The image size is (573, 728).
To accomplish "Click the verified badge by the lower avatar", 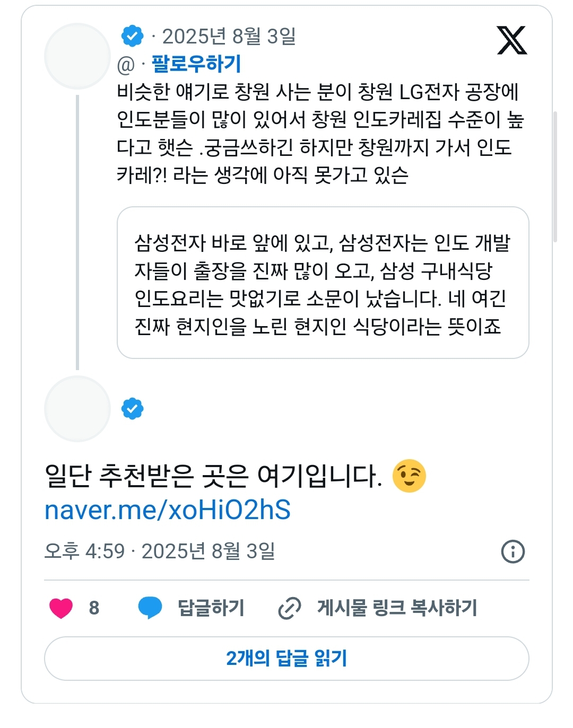I will (x=132, y=409).
